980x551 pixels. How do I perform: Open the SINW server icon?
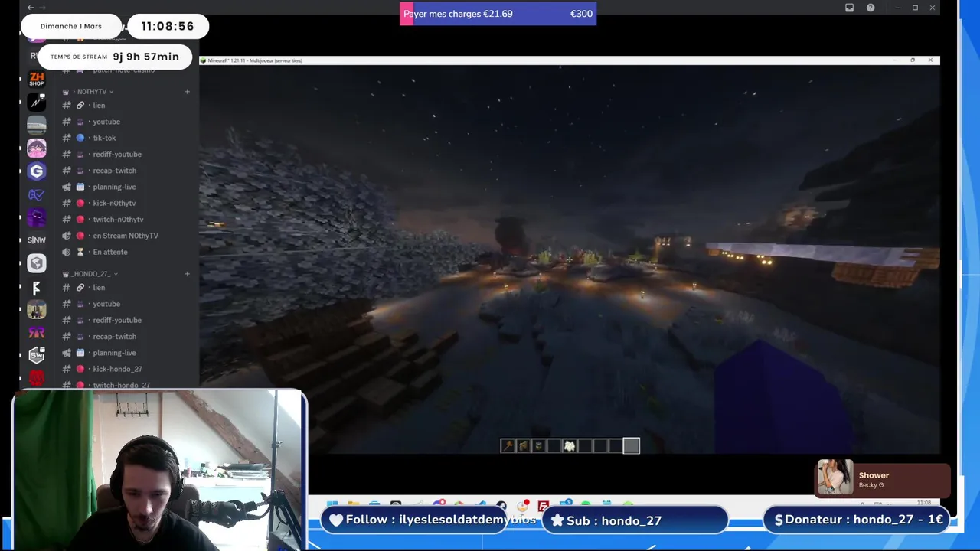click(x=36, y=240)
